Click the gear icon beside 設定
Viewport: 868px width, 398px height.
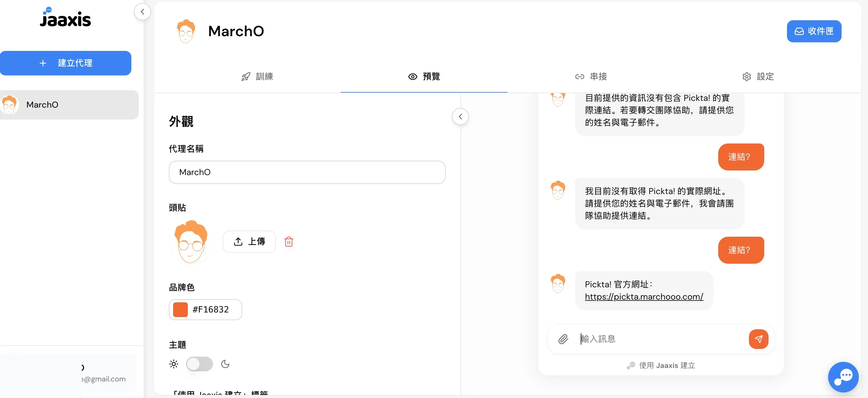pyautogui.click(x=746, y=77)
